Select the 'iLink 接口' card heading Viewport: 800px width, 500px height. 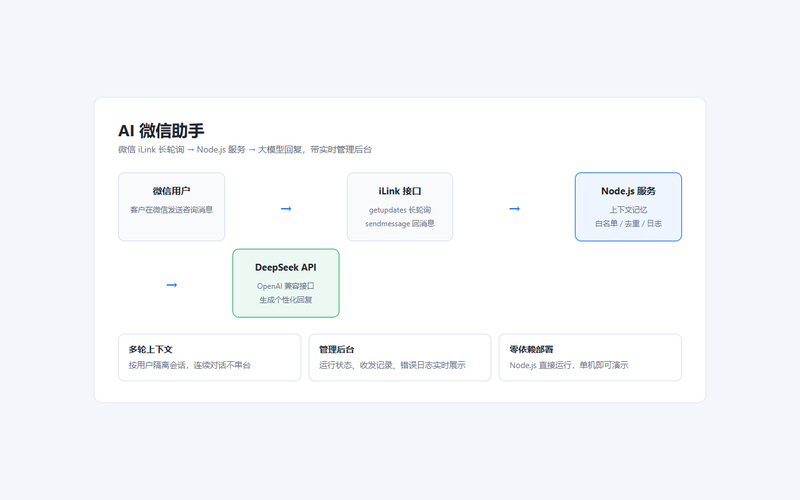pos(400,191)
